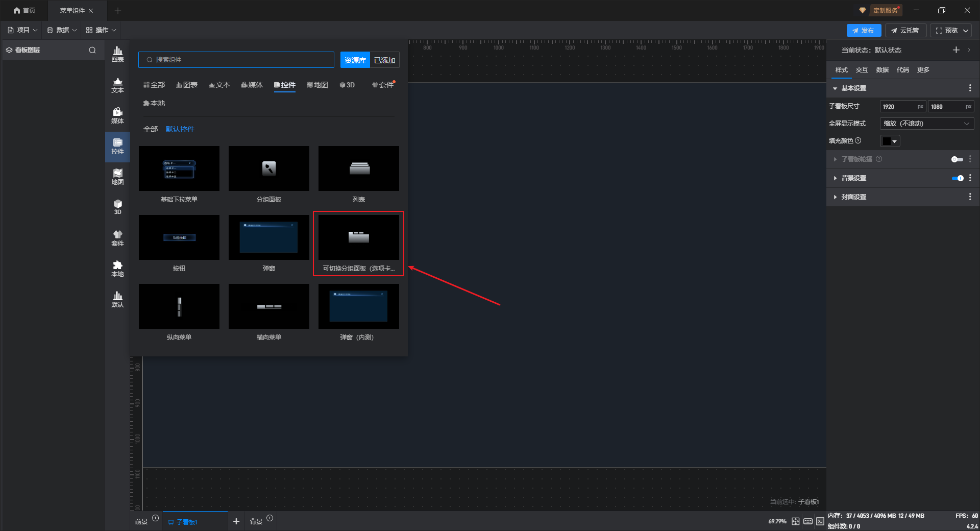Select the 地图 category tab
Viewport: 980px width, 531px height.
pyautogui.click(x=317, y=85)
